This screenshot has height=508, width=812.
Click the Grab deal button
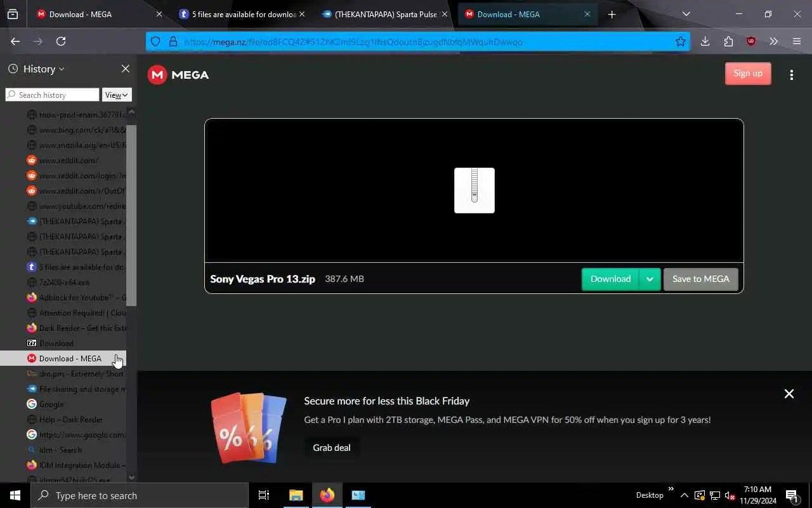click(x=332, y=448)
